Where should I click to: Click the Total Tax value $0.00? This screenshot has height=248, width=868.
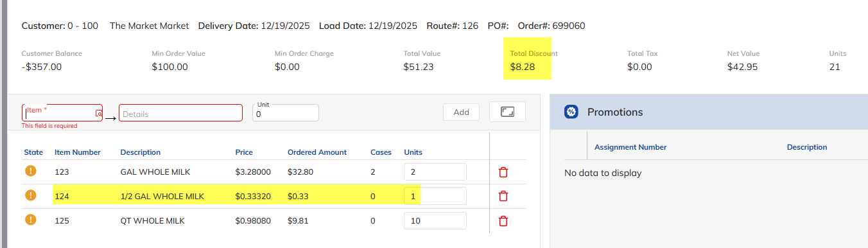[639, 66]
